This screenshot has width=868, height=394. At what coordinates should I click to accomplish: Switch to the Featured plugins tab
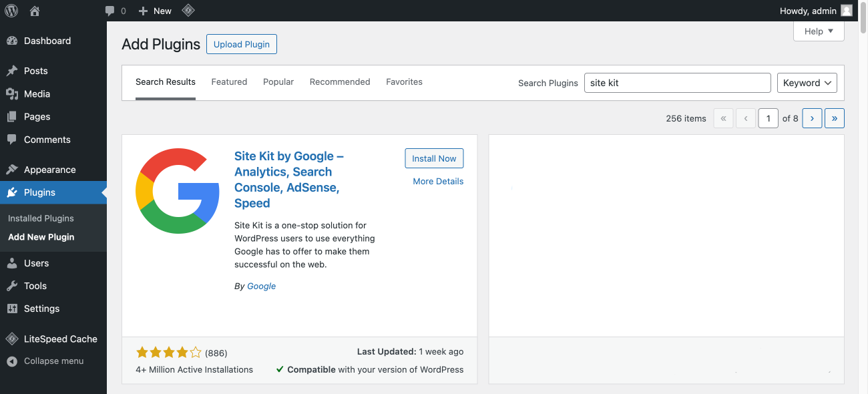pos(229,81)
